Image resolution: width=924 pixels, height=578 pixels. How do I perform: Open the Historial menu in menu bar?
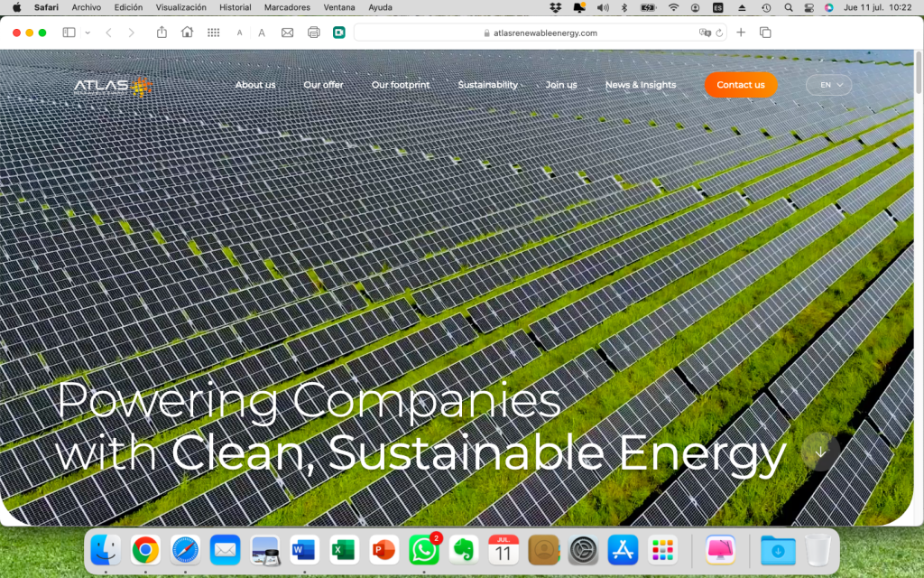point(236,7)
